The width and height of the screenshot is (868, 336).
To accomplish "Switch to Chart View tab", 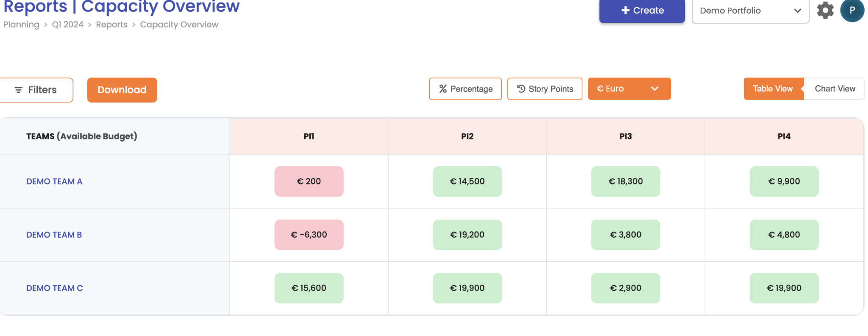I will pos(835,89).
